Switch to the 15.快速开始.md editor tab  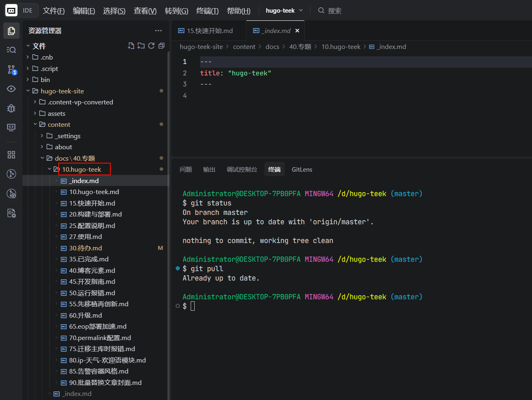(x=209, y=31)
